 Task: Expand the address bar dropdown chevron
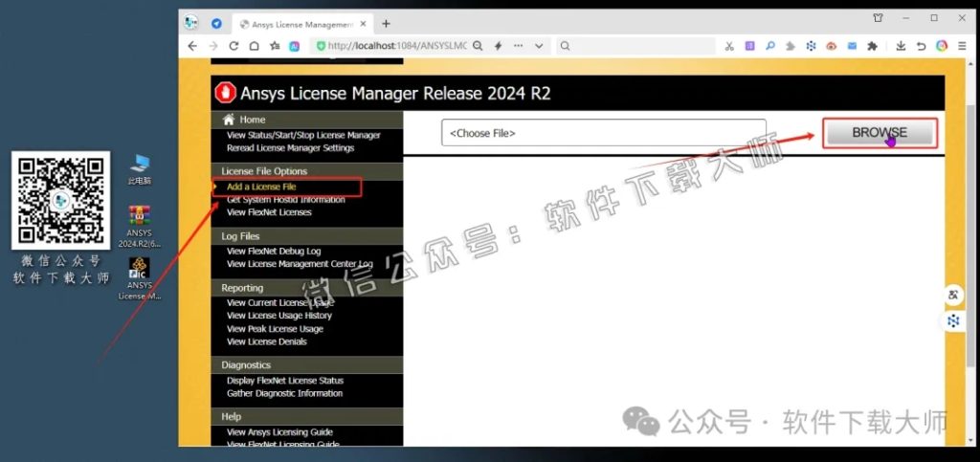coord(539,46)
